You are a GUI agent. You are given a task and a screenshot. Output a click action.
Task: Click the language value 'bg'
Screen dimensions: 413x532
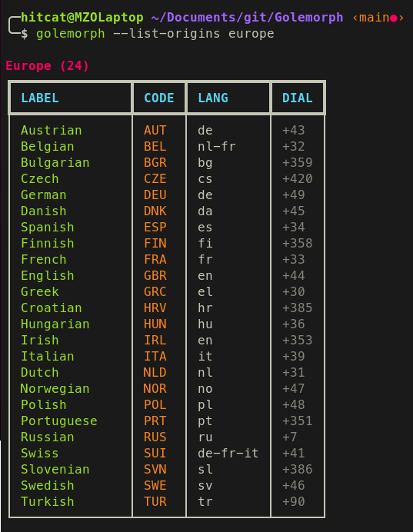click(x=205, y=163)
